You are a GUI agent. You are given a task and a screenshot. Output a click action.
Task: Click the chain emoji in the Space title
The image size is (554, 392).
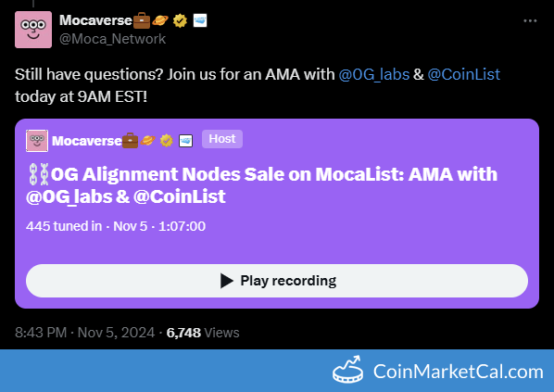pyautogui.click(x=38, y=174)
